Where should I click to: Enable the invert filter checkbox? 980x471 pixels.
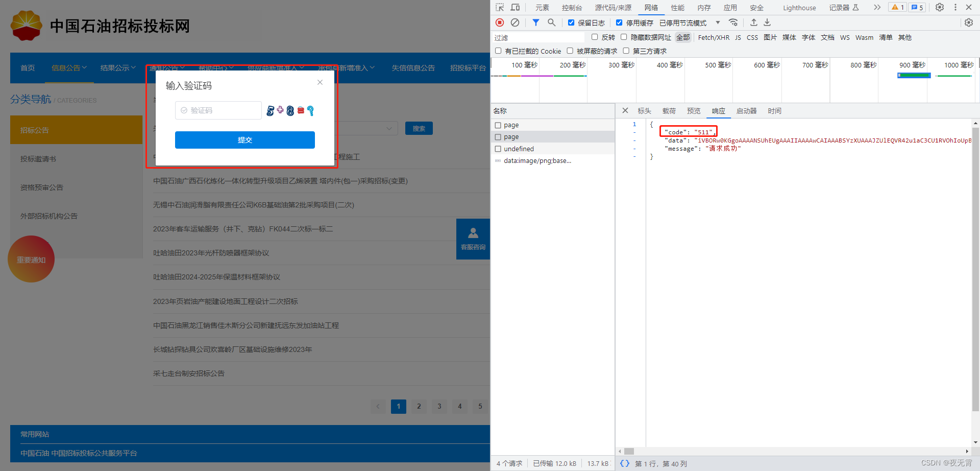(595, 37)
